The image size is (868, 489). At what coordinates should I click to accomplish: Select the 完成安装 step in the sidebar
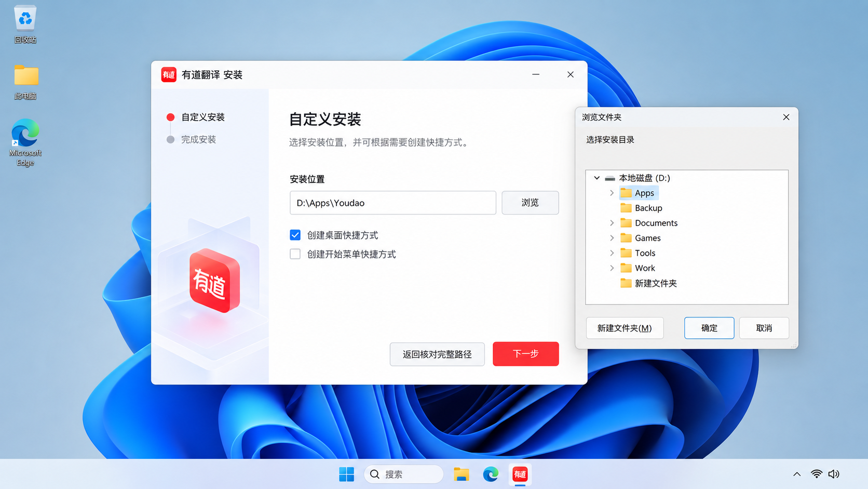tap(191, 139)
